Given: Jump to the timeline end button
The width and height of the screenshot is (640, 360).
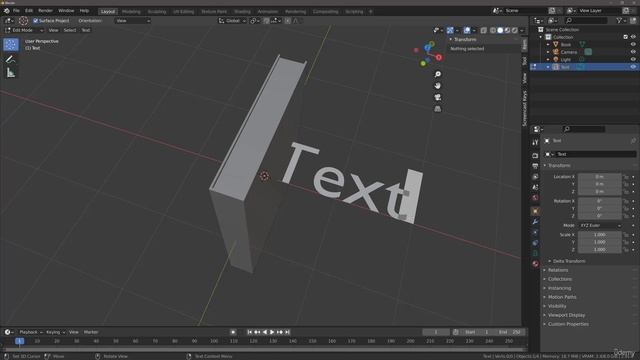Looking at the screenshot, I should (x=287, y=332).
